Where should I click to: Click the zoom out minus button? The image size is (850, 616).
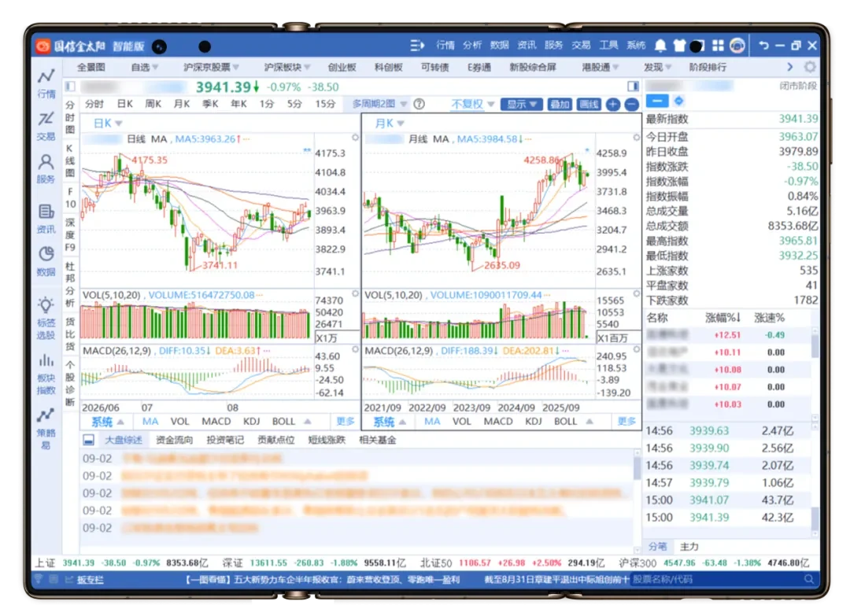(631, 105)
